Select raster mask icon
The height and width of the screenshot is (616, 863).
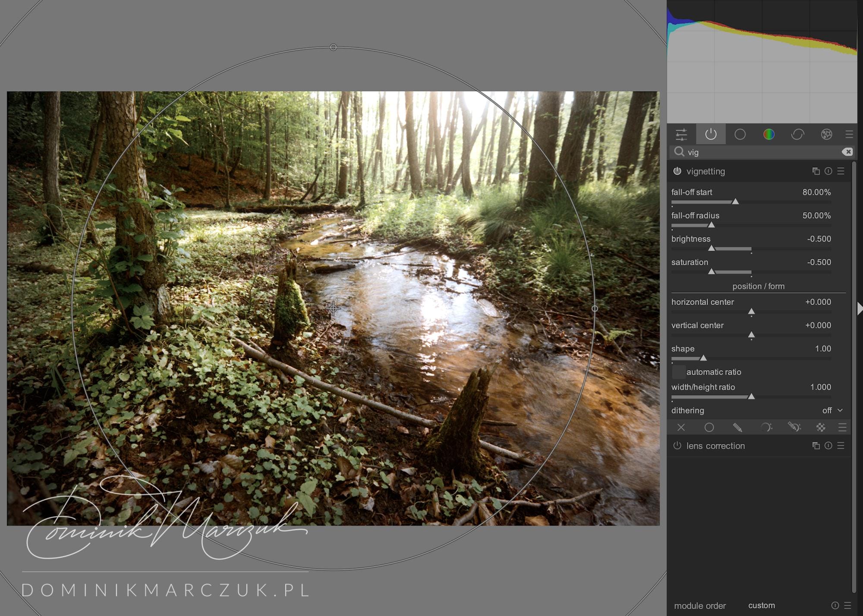click(x=821, y=427)
